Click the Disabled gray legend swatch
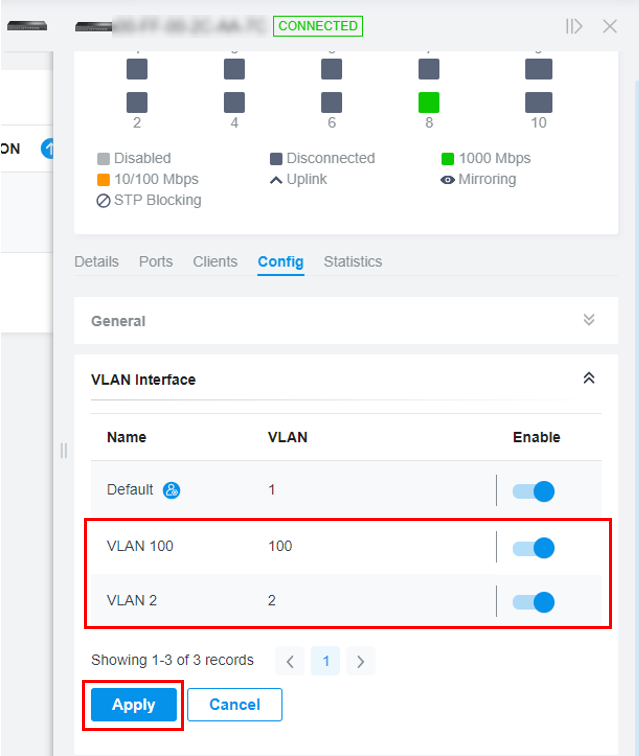Viewport: 639px width, 756px height. pyautogui.click(x=103, y=159)
